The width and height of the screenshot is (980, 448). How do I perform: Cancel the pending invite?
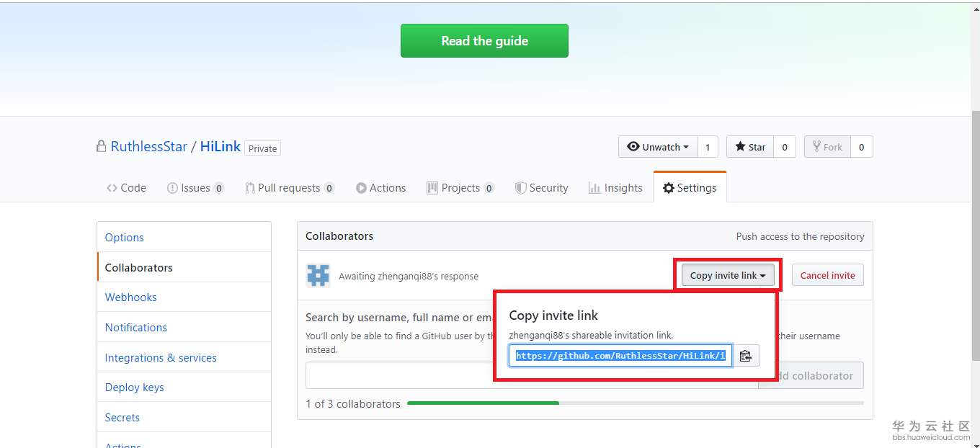(x=827, y=275)
